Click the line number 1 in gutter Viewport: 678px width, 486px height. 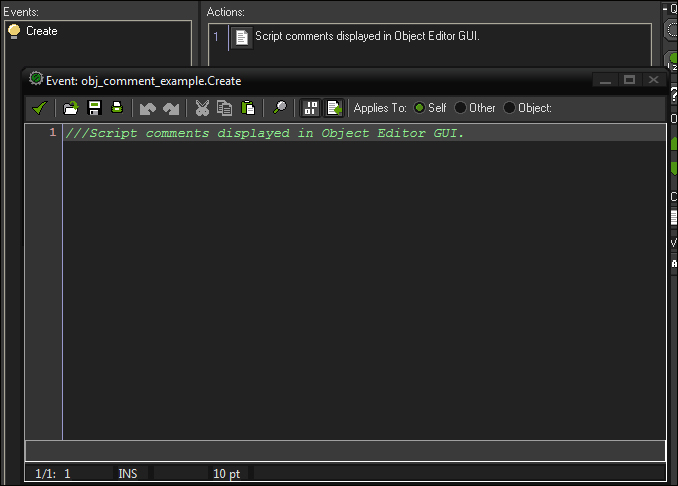(53, 132)
